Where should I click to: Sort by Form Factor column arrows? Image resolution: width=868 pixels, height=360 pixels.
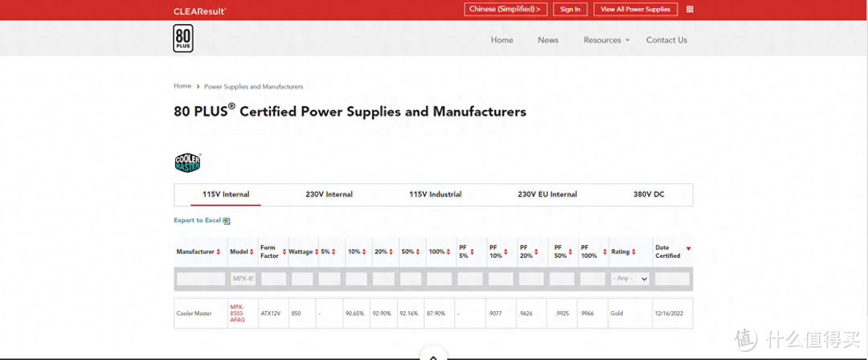[285, 252]
